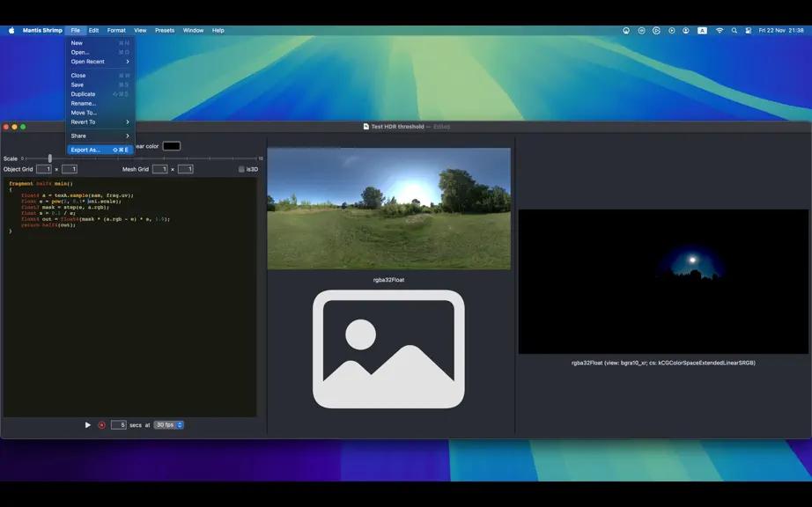Click the Scale slider handle
This screenshot has width=812, height=507.
tap(49, 158)
